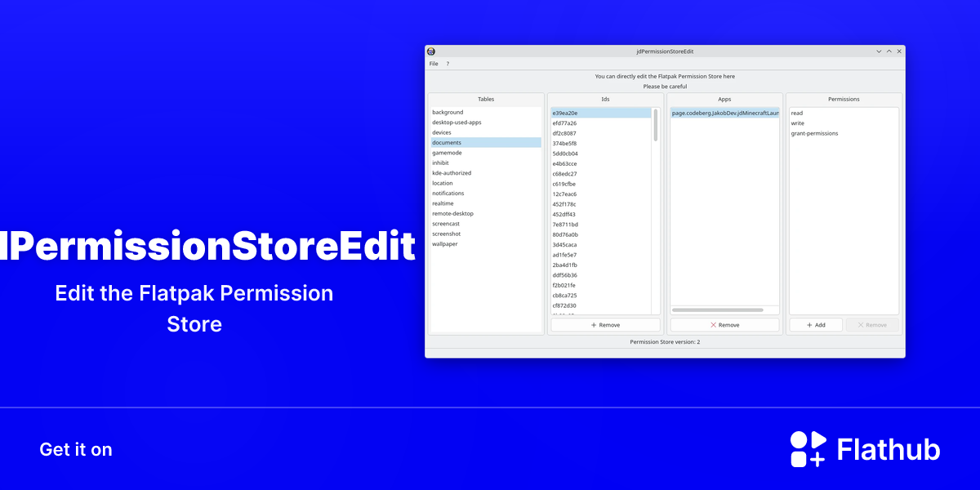This screenshot has height=490, width=980.
Task: Select the screenshot table
Action: 486,234
